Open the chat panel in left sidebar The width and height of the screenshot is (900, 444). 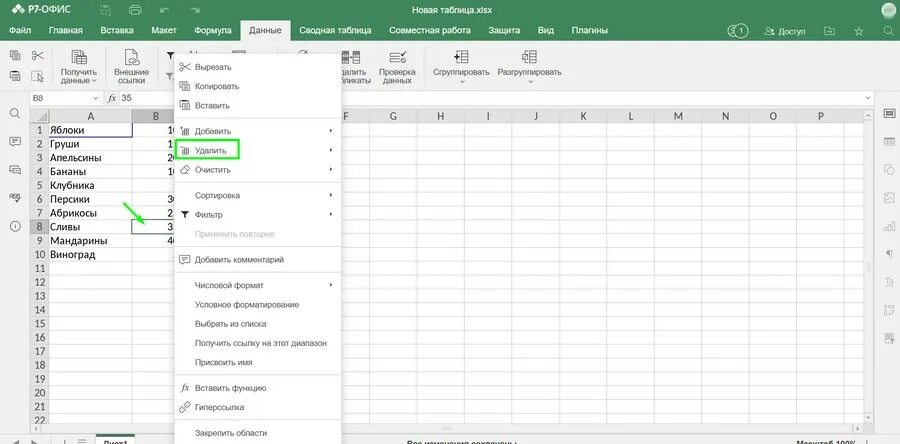click(x=15, y=170)
